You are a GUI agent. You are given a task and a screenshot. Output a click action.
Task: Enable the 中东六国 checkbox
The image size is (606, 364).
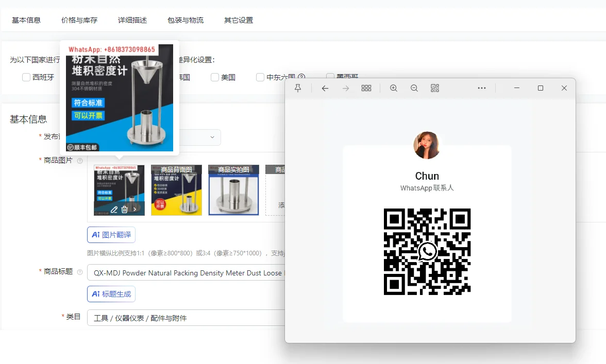pos(260,77)
